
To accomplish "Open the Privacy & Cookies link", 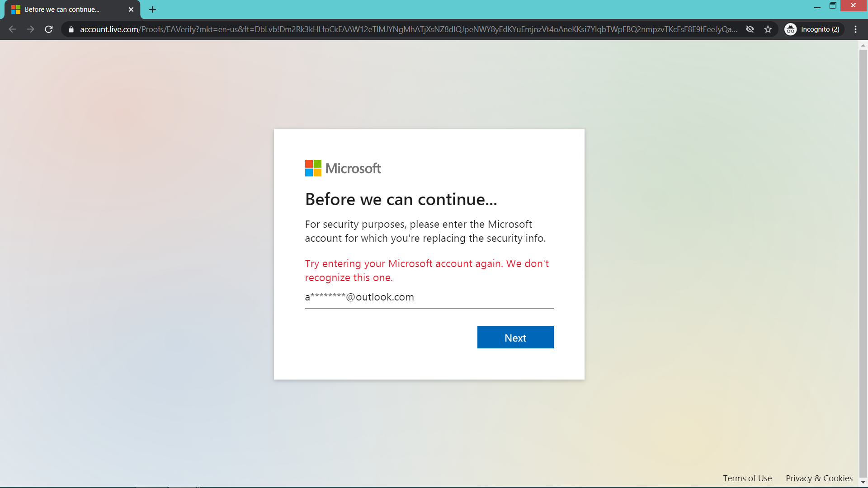I will [x=819, y=478].
